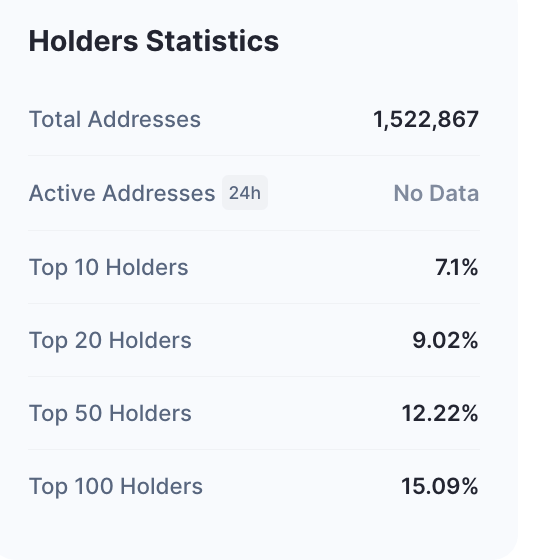Click the 7.1% value
The image size is (548, 560).
(x=457, y=267)
